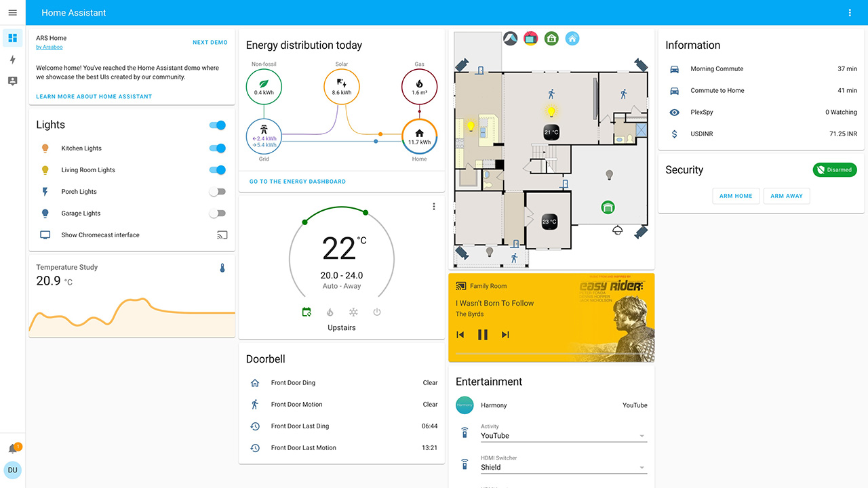Turn off the Upstairs thermostat with power icon
The height and width of the screenshot is (488, 868).
click(x=376, y=312)
